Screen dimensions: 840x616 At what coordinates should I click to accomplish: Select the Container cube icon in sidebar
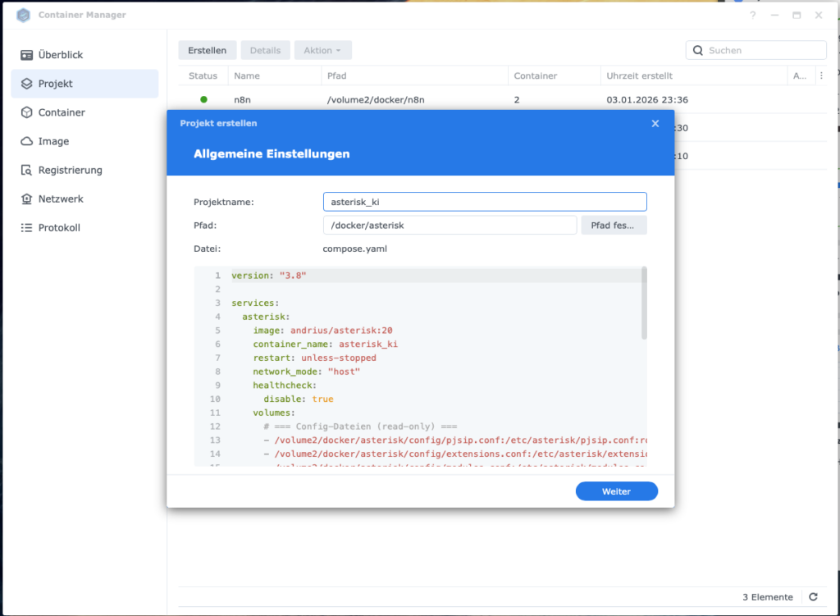click(x=26, y=112)
